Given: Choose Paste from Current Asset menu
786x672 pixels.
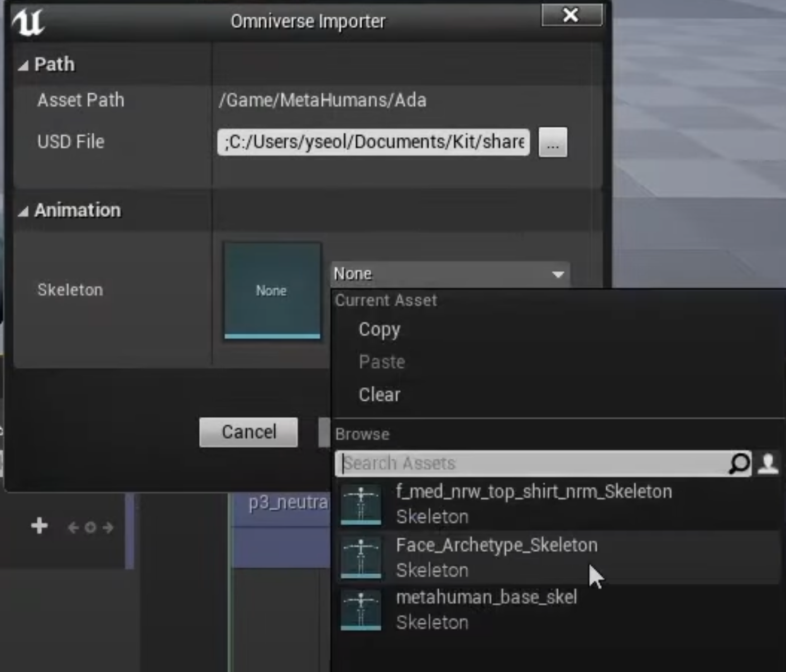Looking at the screenshot, I should pos(382,362).
